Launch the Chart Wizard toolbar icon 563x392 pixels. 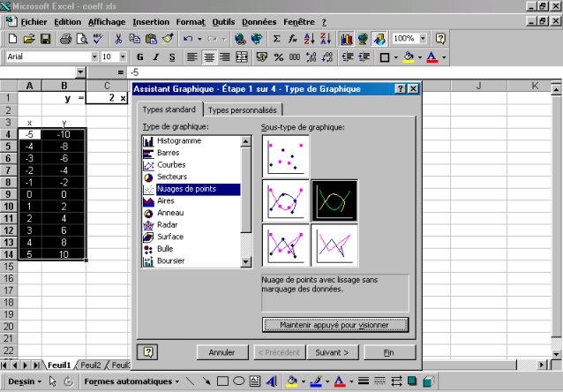point(346,39)
